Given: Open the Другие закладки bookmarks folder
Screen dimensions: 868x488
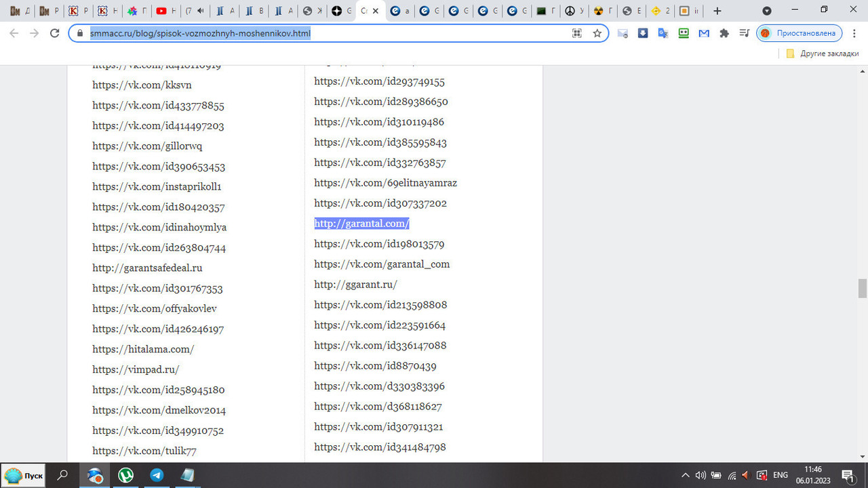Looking at the screenshot, I should [x=822, y=54].
